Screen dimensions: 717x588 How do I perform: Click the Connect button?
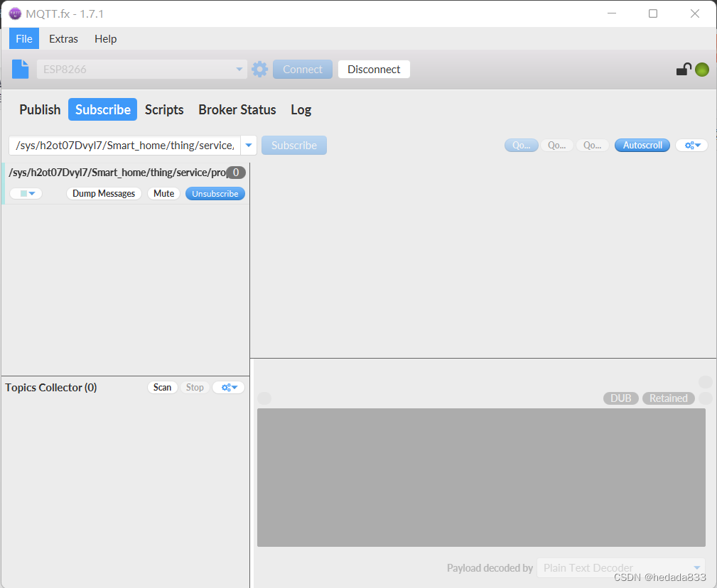pos(303,70)
